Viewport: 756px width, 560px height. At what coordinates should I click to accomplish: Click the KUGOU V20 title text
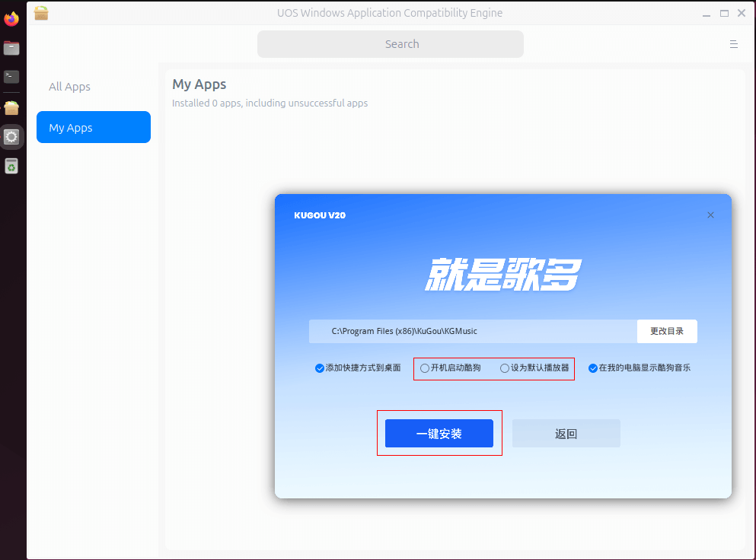tap(320, 215)
